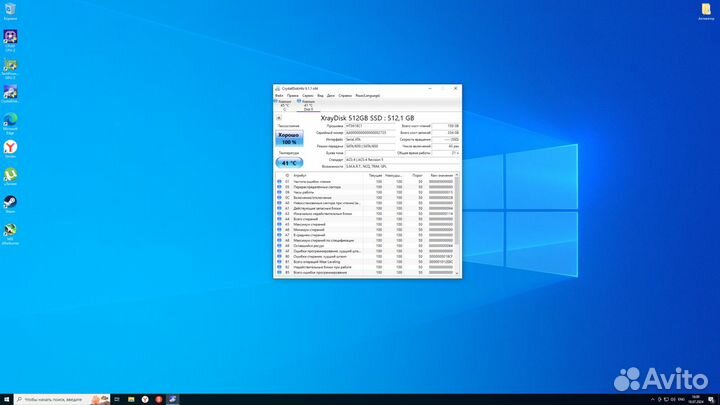The width and height of the screenshot is (720, 405).
Task: Click the status icon of attribute B1 Wear Leveling
Action: (x=279, y=262)
